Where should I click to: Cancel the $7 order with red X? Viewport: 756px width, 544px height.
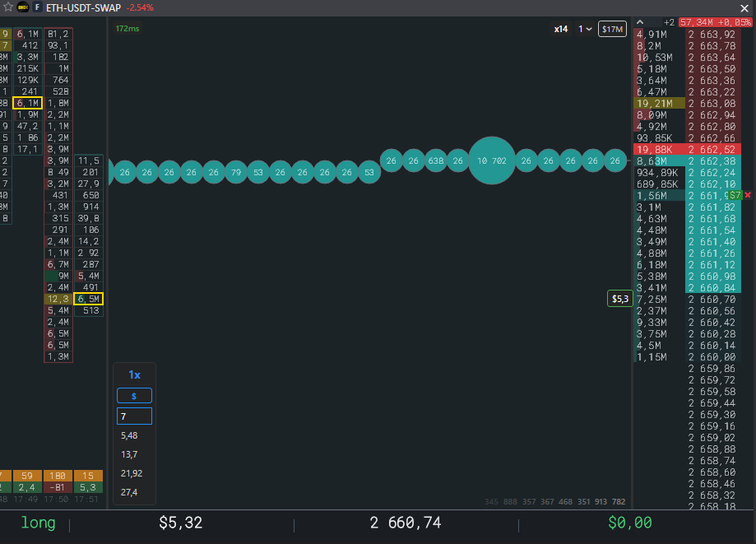(748, 195)
